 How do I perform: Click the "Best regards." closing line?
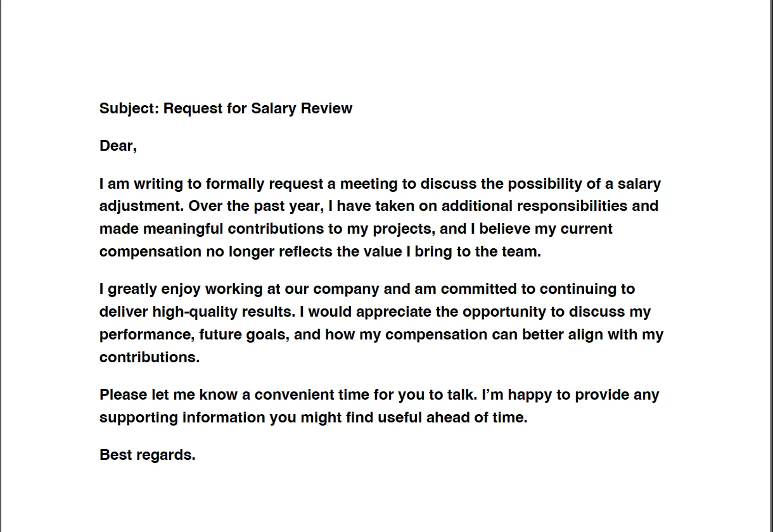pyautogui.click(x=147, y=455)
